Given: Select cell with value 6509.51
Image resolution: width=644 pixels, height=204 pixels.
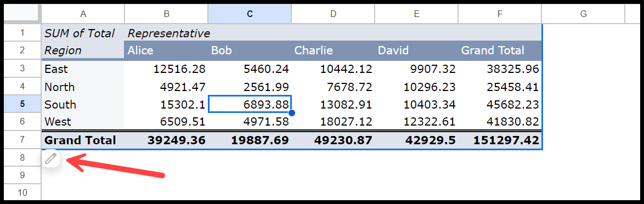Looking at the screenshot, I should point(166,122).
